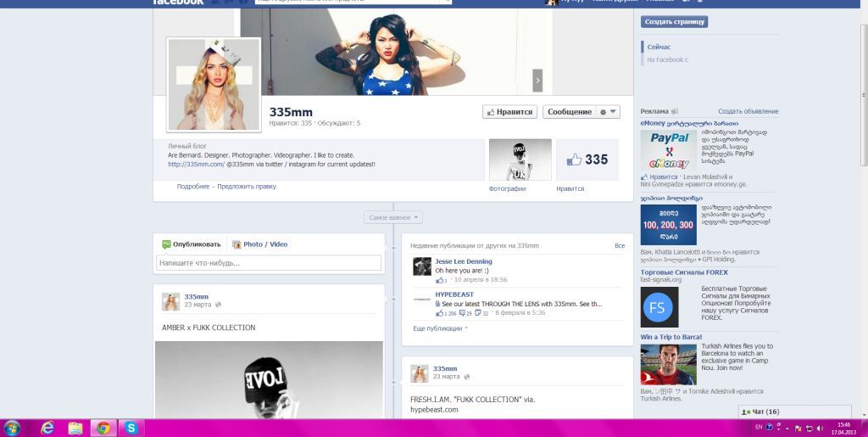Click the Создать страницу button
This screenshot has height=437, width=868.
point(674,21)
